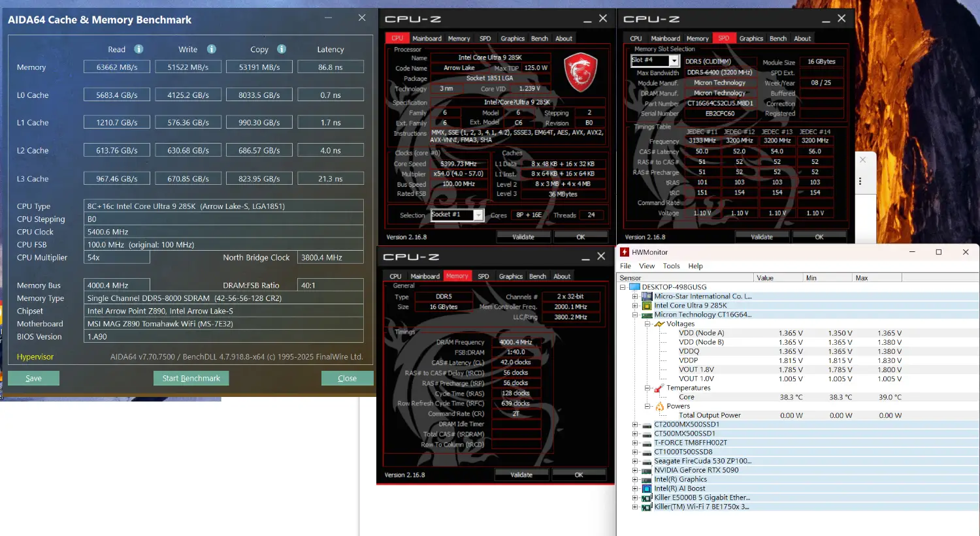Switch to Bench tab in the CPU-Z processor window
The width and height of the screenshot is (980, 536).
(x=540, y=39)
